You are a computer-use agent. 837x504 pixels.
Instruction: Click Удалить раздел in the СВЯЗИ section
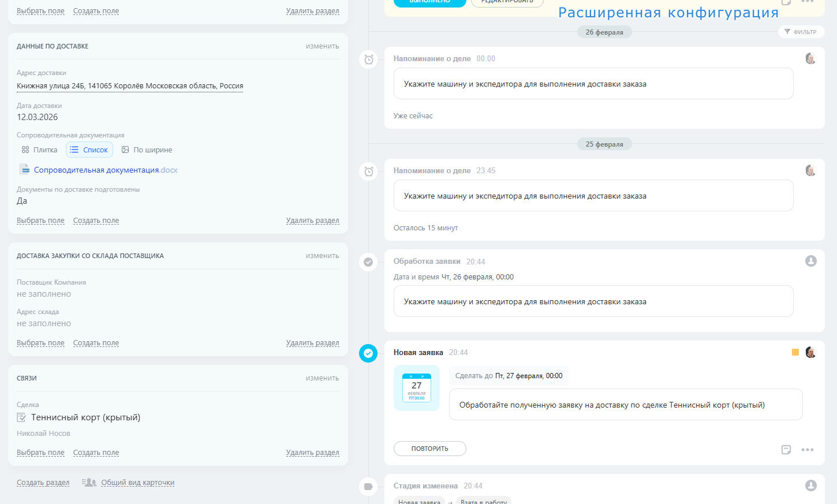pyautogui.click(x=313, y=453)
